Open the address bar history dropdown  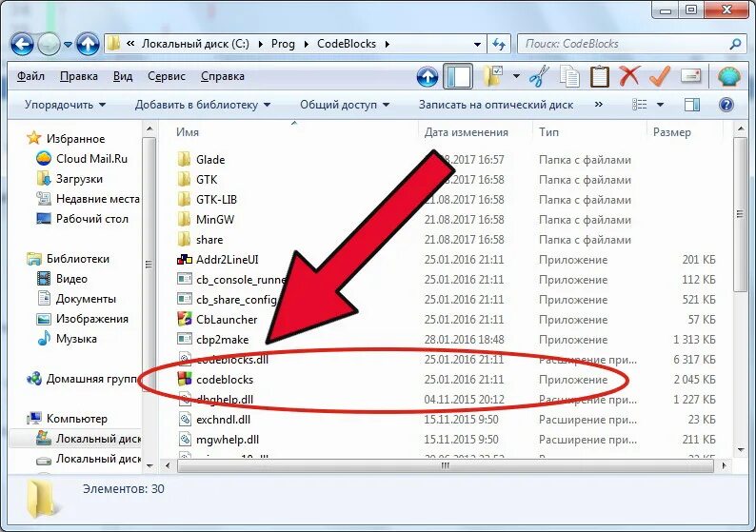(477, 45)
